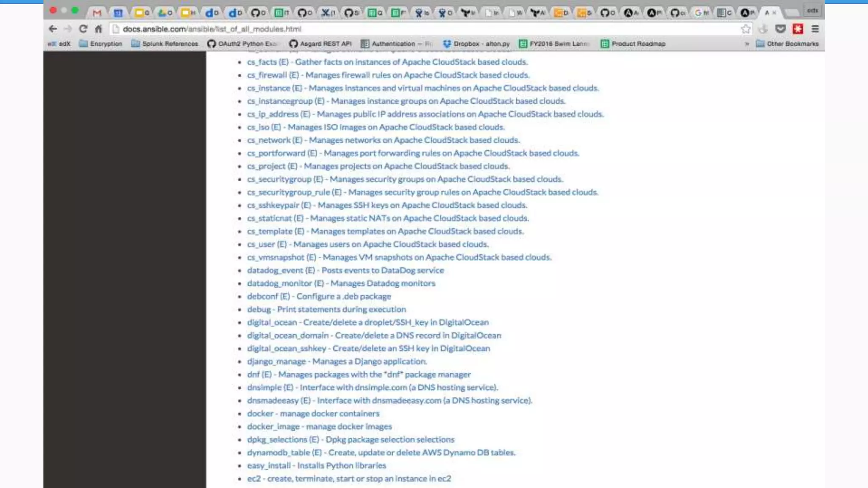Open the Dropbox alton.py bookmark
This screenshot has width=868, height=488.
click(476, 44)
